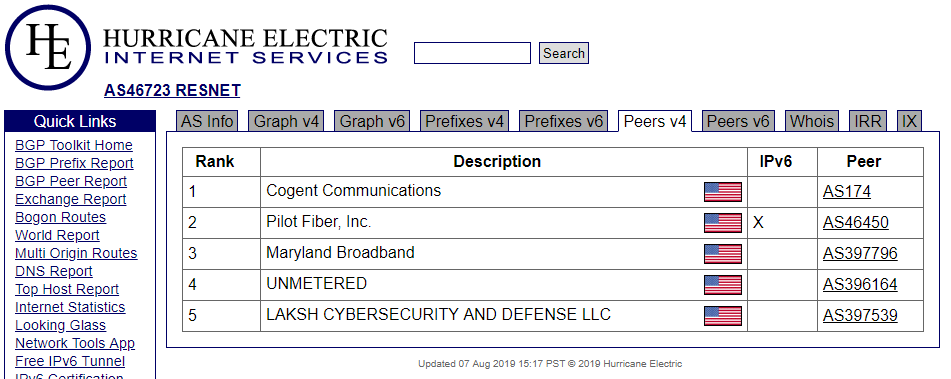Open the IX tab
This screenshot has width=951, height=379.
tap(909, 121)
